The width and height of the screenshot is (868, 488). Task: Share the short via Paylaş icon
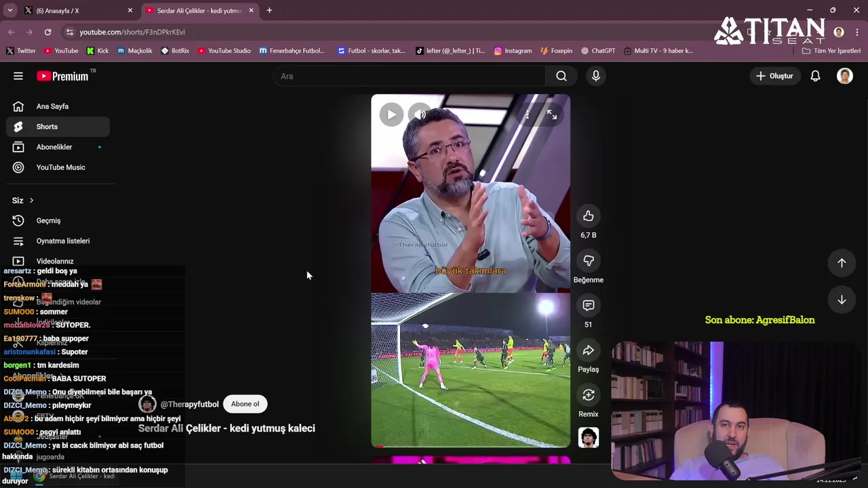click(589, 350)
